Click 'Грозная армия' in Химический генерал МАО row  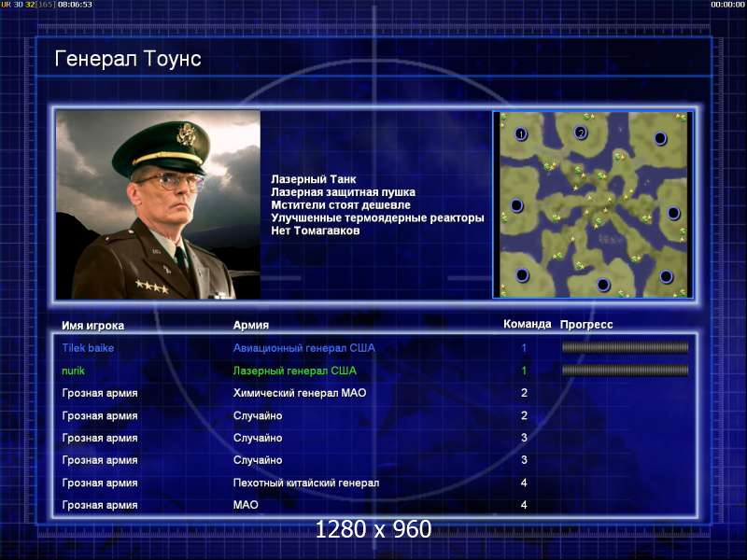coord(100,393)
